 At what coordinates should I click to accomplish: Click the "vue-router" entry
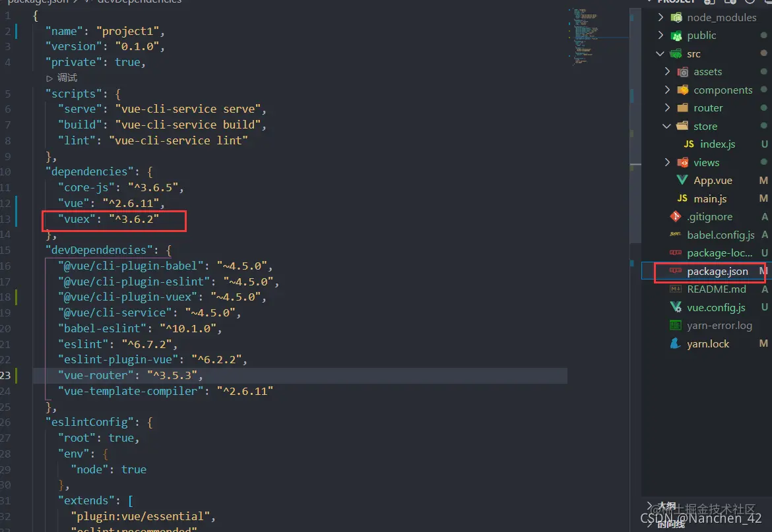(x=131, y=375)
